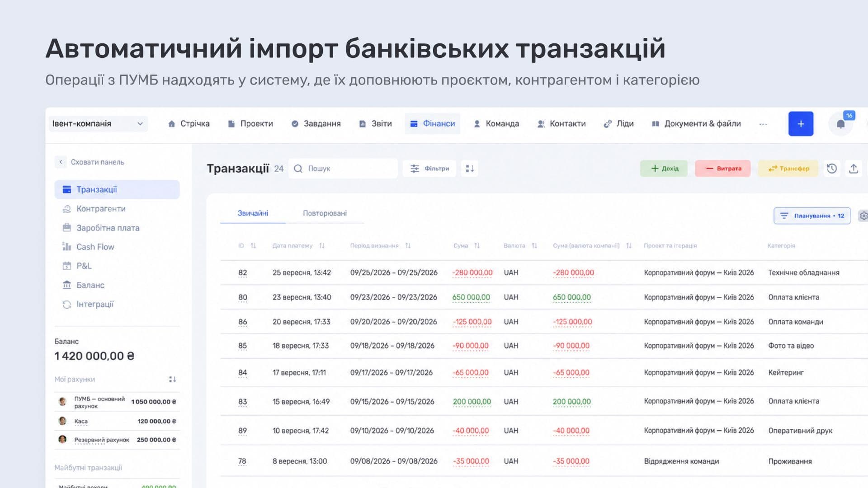Open Документи & файли
Image resolution: width=868 pixels, height=488 pixels.
coord(696,124)
